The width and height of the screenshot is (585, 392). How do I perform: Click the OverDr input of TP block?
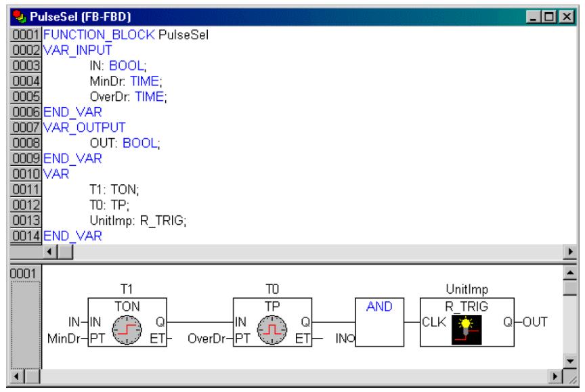(207, 339)
